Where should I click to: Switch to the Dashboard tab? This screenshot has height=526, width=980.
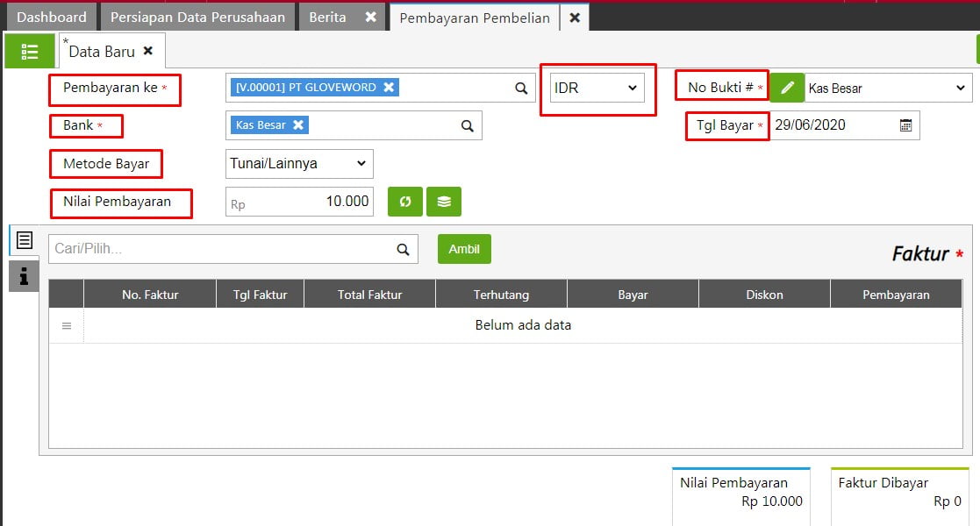click(52, 17)
